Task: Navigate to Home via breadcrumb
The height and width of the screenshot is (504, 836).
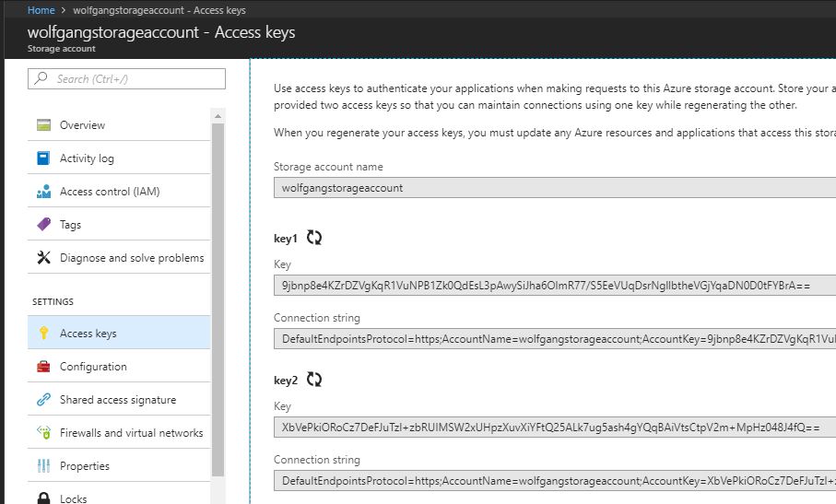Action: coord(41,10)
